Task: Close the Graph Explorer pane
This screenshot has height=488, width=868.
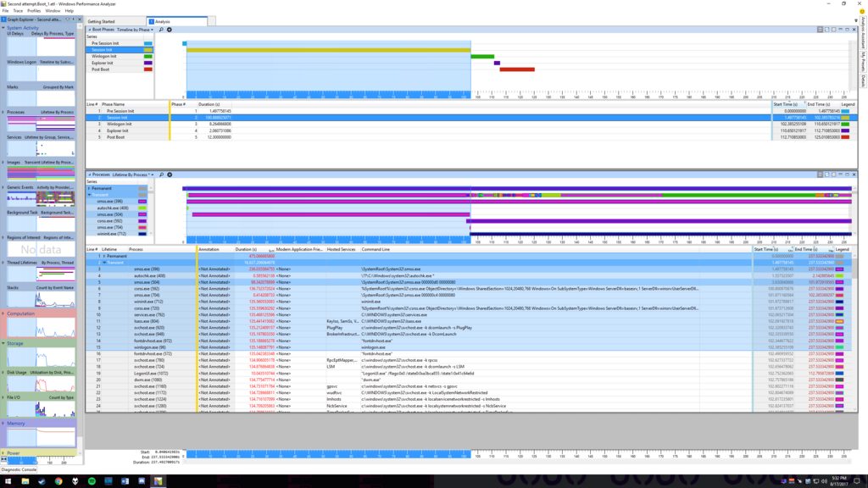Action: click(79, 19)
